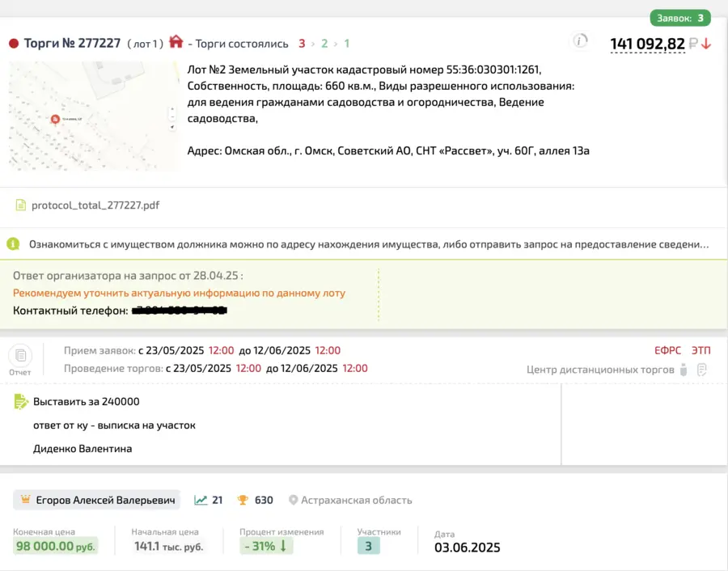Click the Выставить за 240000 note
This screenshot has height=571, width=728.
click(x=87, y=401)
